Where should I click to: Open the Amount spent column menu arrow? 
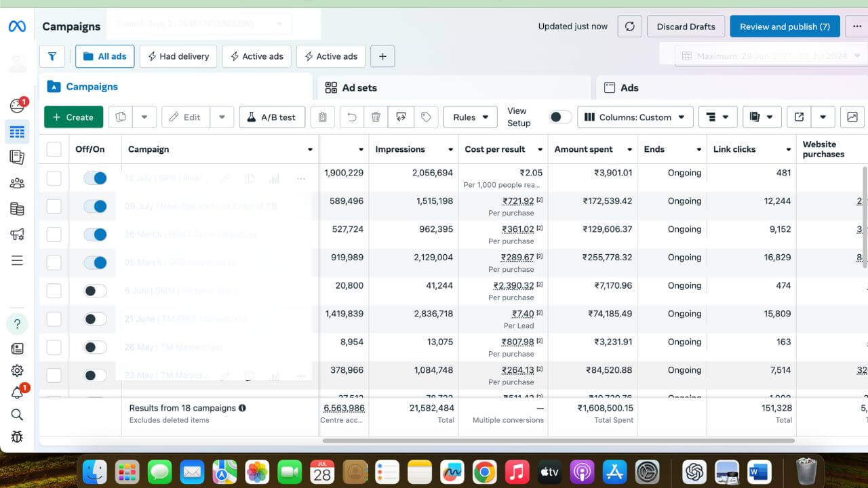(629, 150)
